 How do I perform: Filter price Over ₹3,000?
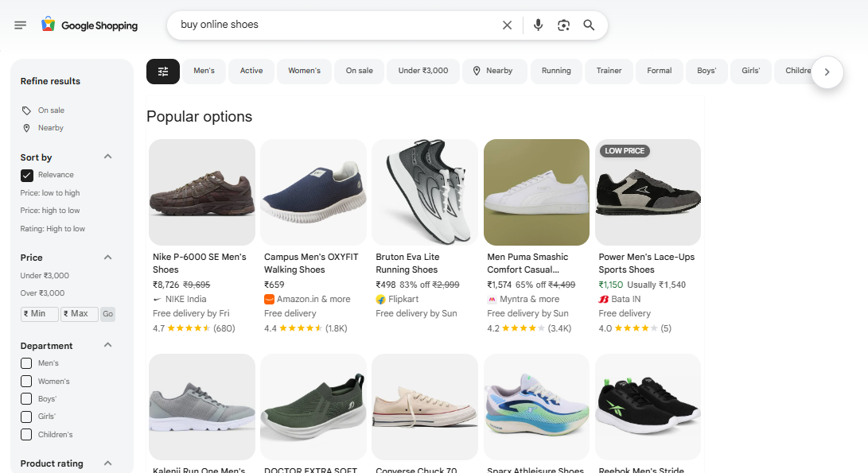pos(42,293)
